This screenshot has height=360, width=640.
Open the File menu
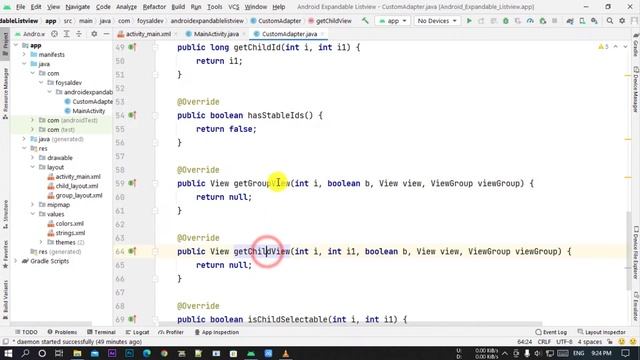tap(20, 7)
